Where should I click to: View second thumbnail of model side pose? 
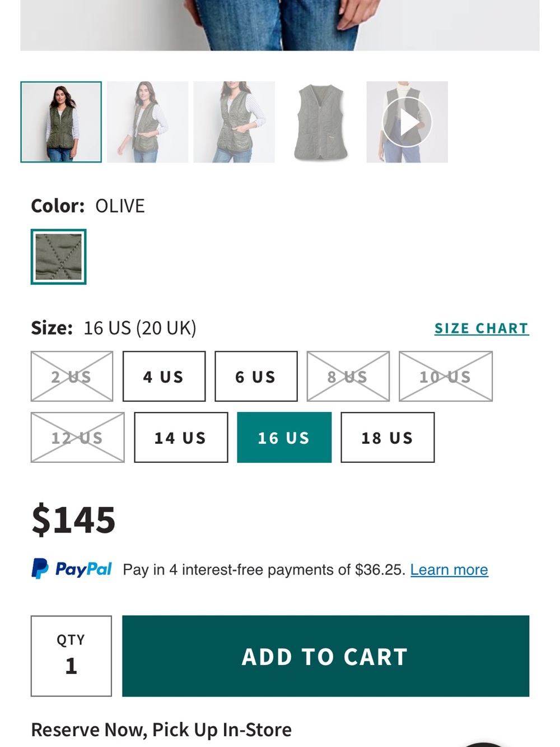pos(148,122)
